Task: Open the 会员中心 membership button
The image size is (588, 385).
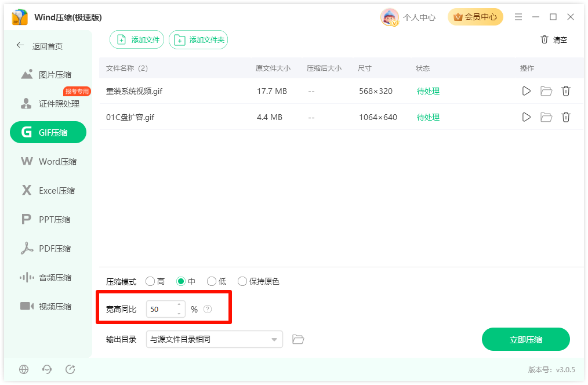Action: [475, 17]
